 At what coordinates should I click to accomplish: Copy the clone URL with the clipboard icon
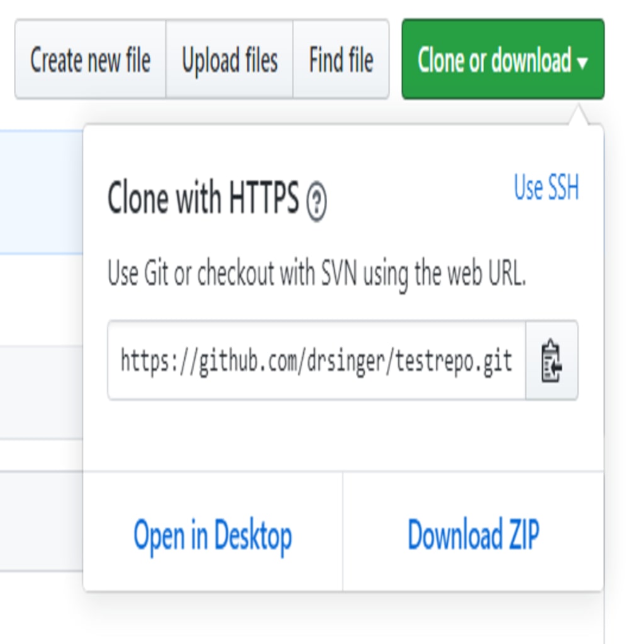pyautogui.click(x=552, y=360)
